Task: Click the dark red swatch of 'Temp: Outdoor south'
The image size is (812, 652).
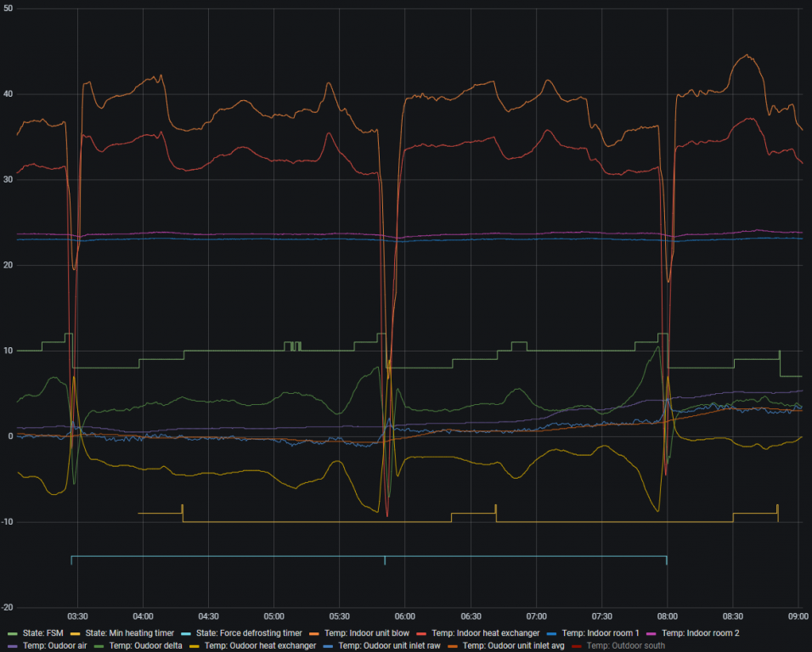Action: point(578,646)
